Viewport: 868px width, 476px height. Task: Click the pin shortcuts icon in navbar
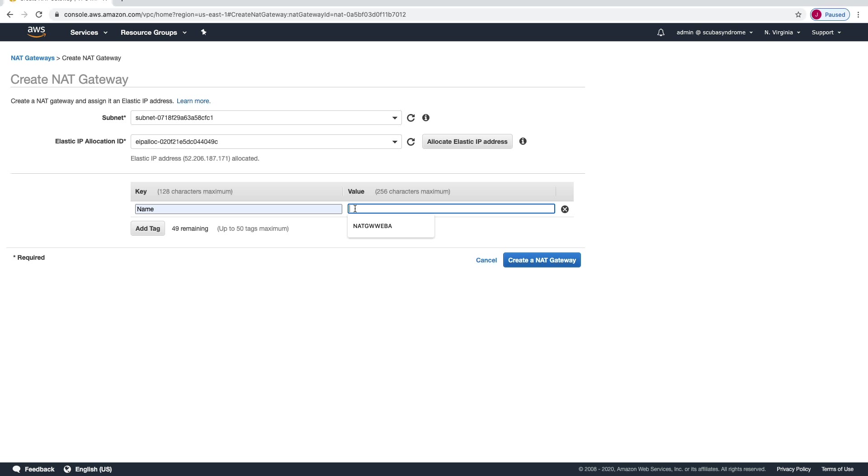click(x=203, y=32)
